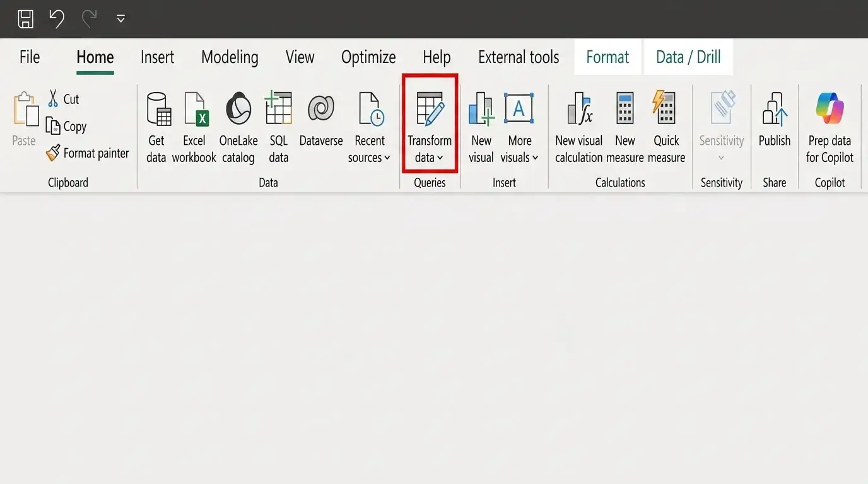Screen dimensions: 868x484
Task: Add a New visual
Action: [x=481, y=129]
